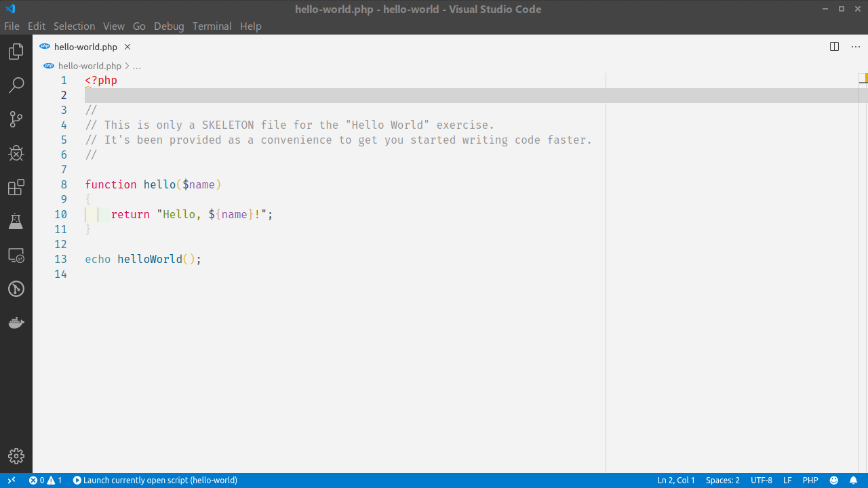Change the PHP language mode
868x488 pixels.
pyautogui.click(x=810, y=480)
